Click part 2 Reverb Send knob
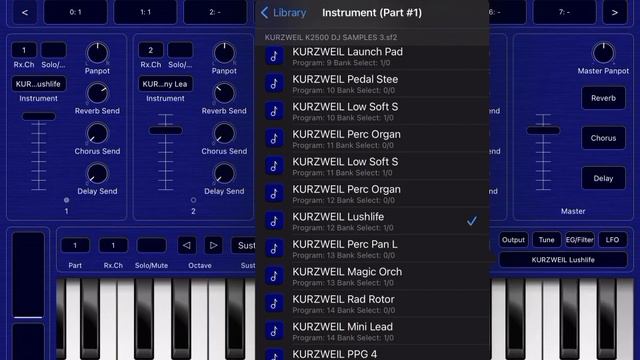 click(x=224, y=93)
